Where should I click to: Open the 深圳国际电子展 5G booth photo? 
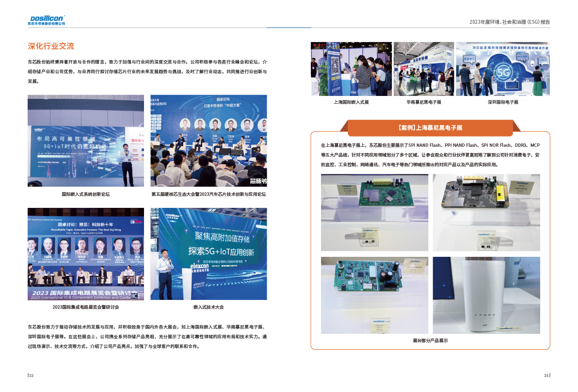503,68
